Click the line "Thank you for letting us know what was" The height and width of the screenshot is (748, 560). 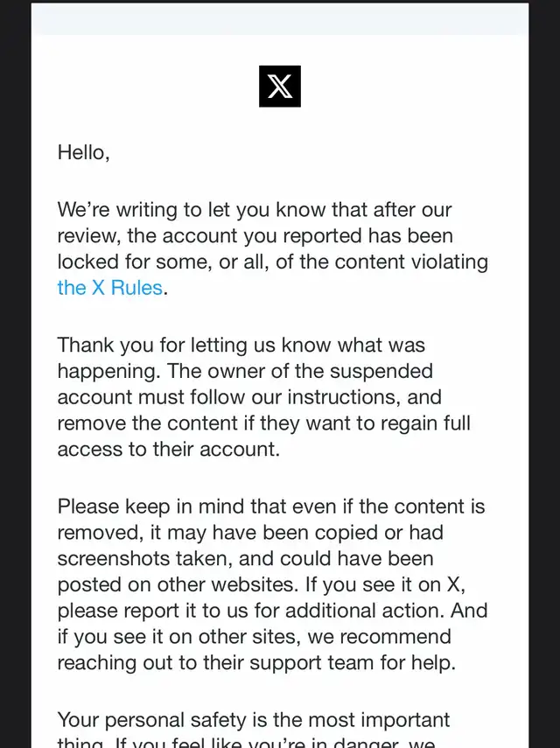tap(241, 345)
